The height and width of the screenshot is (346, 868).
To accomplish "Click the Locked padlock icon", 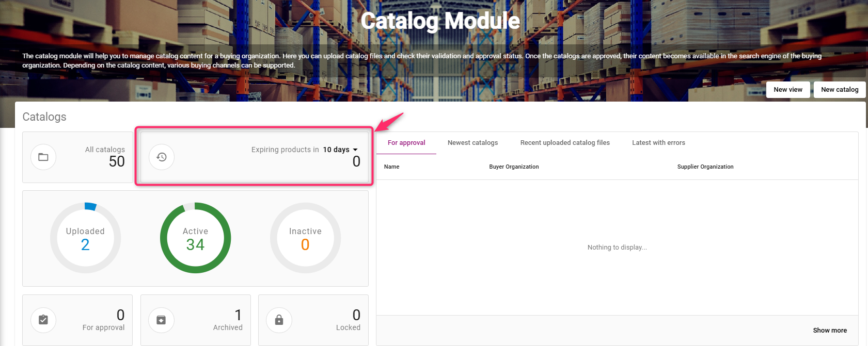I will coord(279,320).
